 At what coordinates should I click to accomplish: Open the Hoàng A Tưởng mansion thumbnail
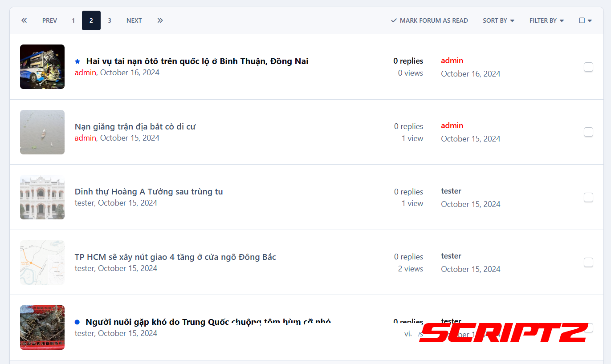pyautogui.click(x=42, y=197)
